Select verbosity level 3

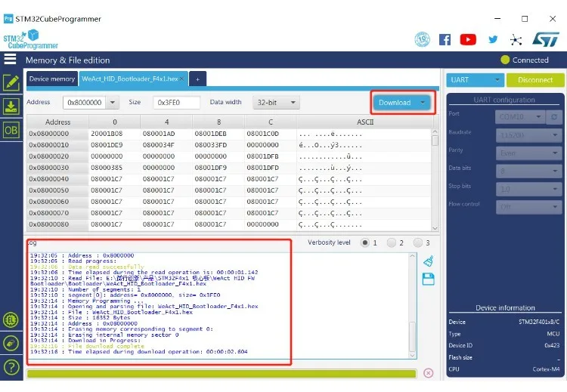tap(417, 242)
